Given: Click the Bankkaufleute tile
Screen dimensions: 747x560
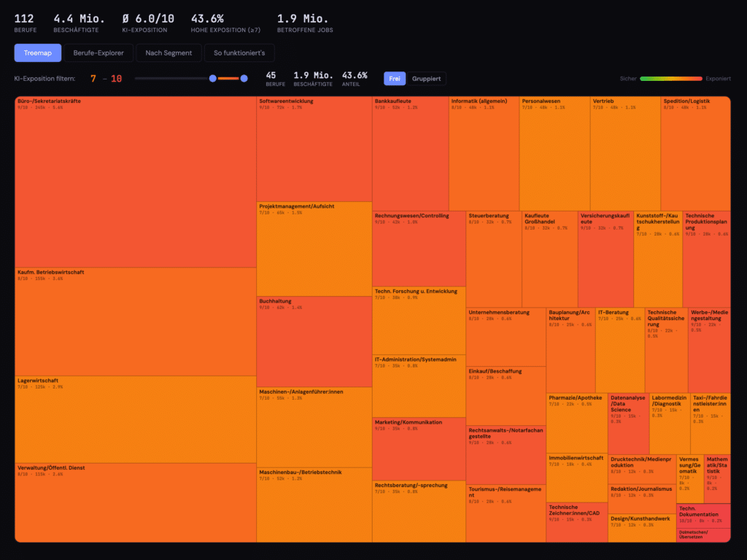Looking at the screenshot, I should tap(410, 155).
